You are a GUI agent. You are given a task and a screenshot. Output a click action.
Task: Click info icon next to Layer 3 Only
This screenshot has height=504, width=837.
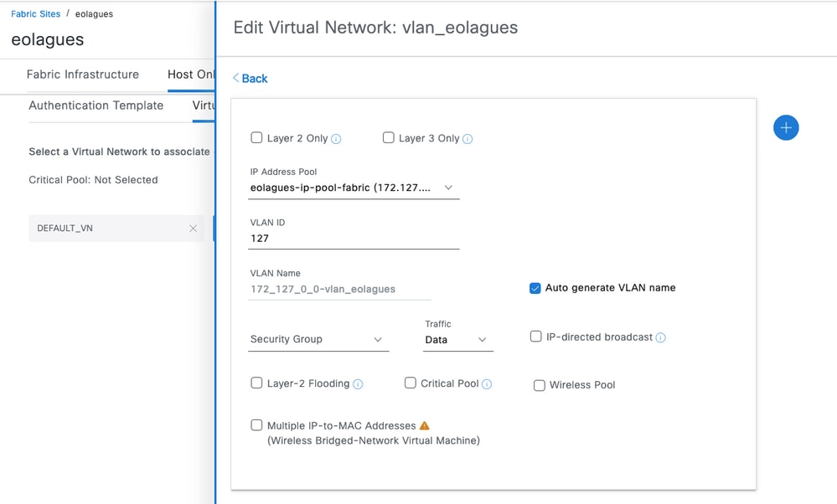(468, 139)
